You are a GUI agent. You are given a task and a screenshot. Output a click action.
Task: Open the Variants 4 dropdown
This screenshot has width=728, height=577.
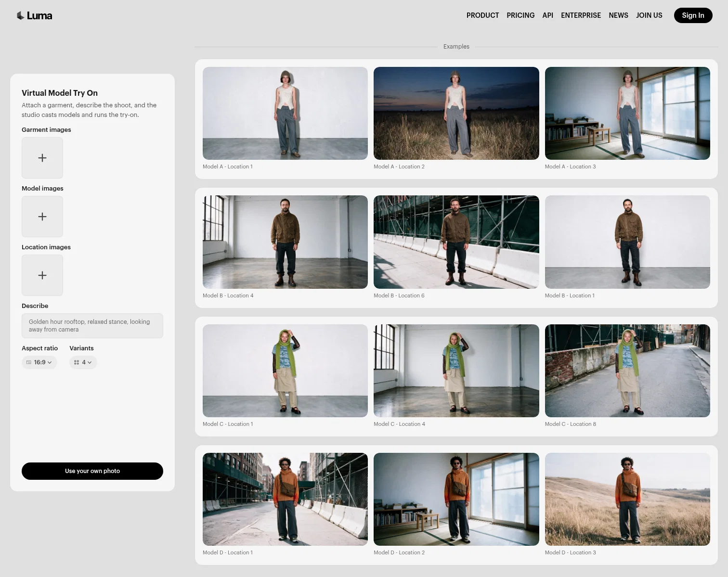(83, 362)
